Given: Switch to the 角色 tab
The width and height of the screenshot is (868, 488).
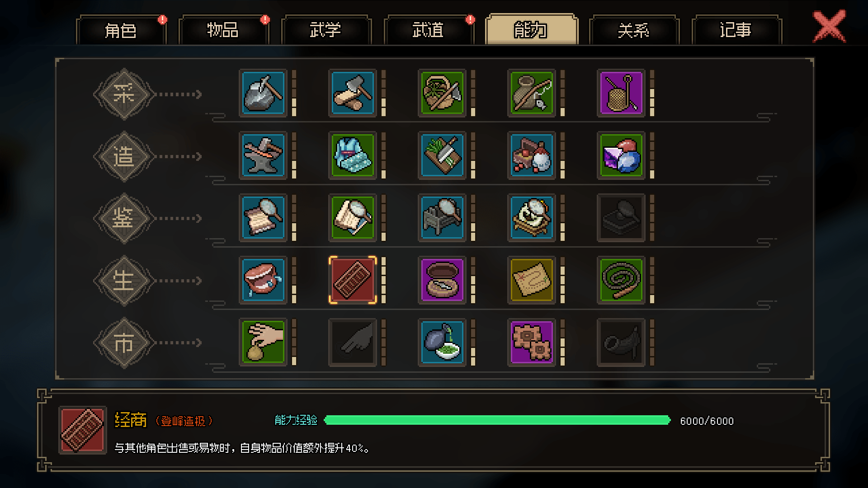Looking at the screenshot, I should [x=121, y=30].
